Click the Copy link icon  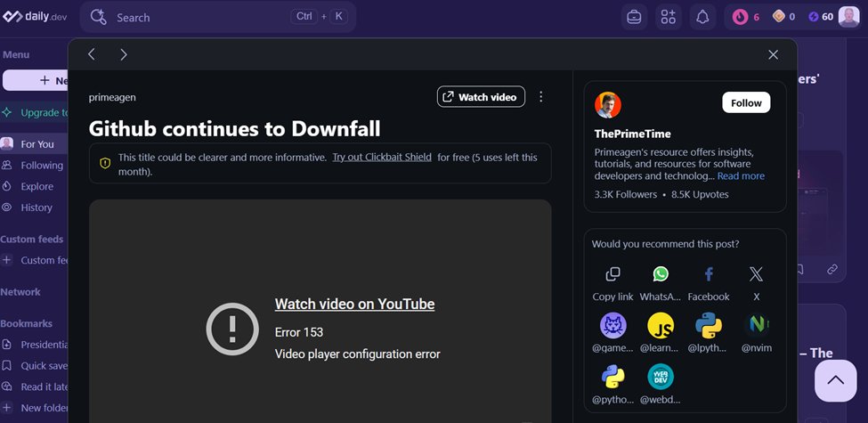click(612, 274)
